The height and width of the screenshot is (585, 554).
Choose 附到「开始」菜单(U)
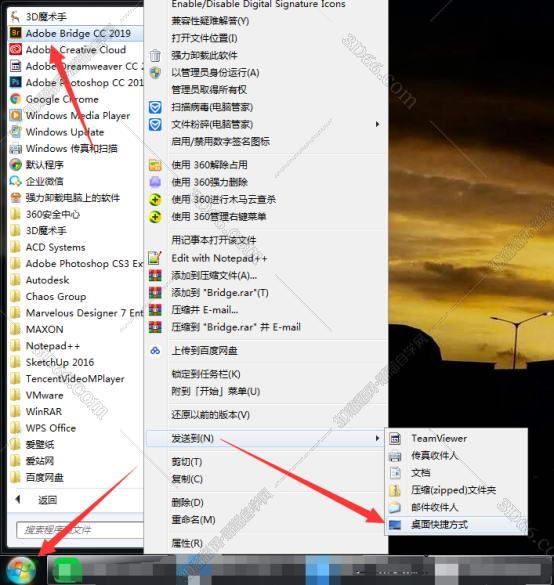[x=216, y=391]
